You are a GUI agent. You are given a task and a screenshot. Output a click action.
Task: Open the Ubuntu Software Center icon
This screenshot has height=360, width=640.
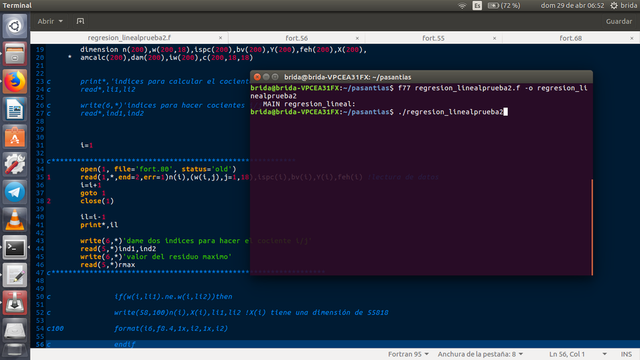coord(15,137)
